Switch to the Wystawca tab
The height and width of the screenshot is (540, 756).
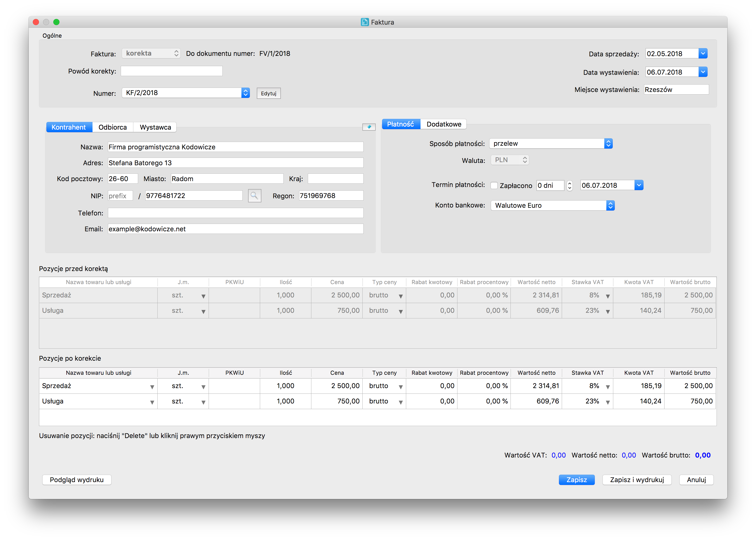tap(155, 127)
